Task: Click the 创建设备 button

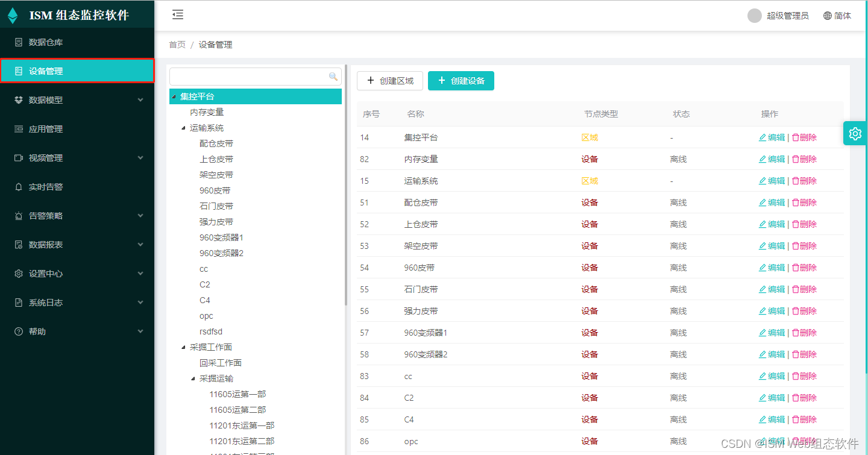Action: point(461,80)
